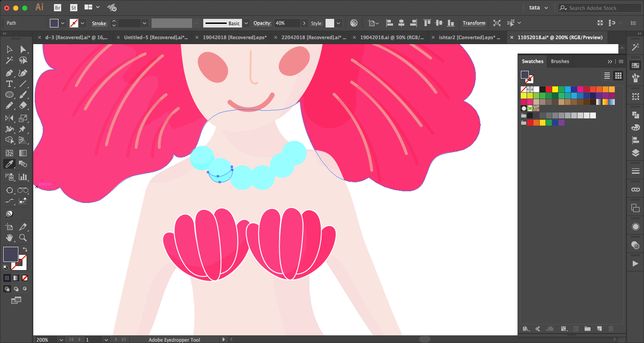
Task: Switch to 22042018 [Recovered].ai tab
Action: point(314,37)
